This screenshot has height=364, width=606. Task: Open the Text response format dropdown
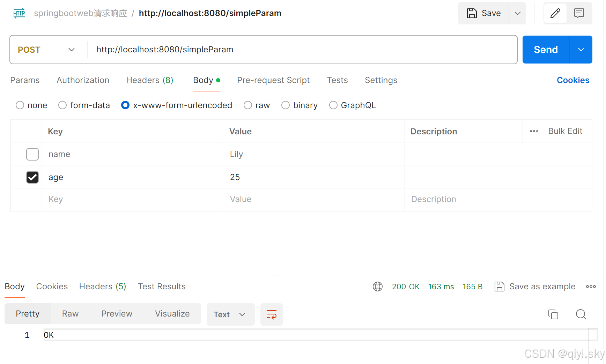tap(230, 314)
